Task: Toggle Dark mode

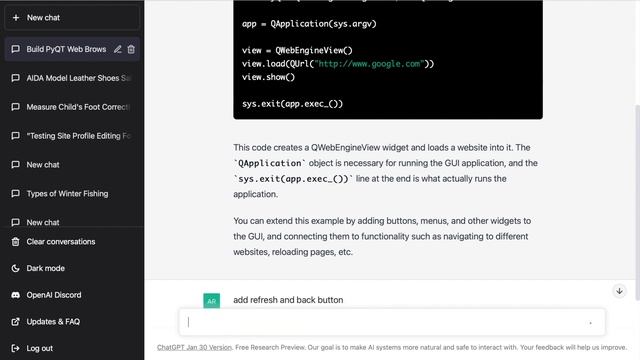Action: coord(72,268)
